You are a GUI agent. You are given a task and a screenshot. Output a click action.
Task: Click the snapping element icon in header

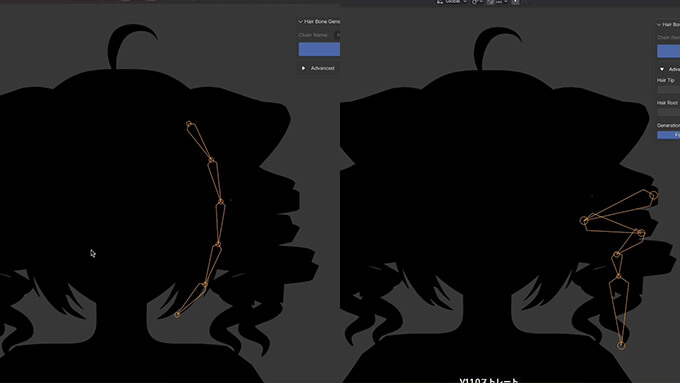point(499,2)
